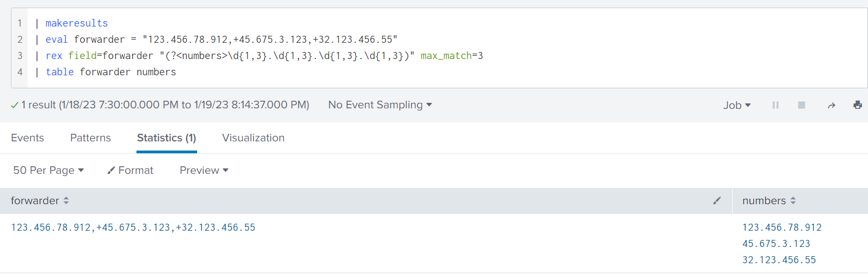The image size is (868, 280).
Task: Click the forwarder result value
Action: [x=133, y=228]
